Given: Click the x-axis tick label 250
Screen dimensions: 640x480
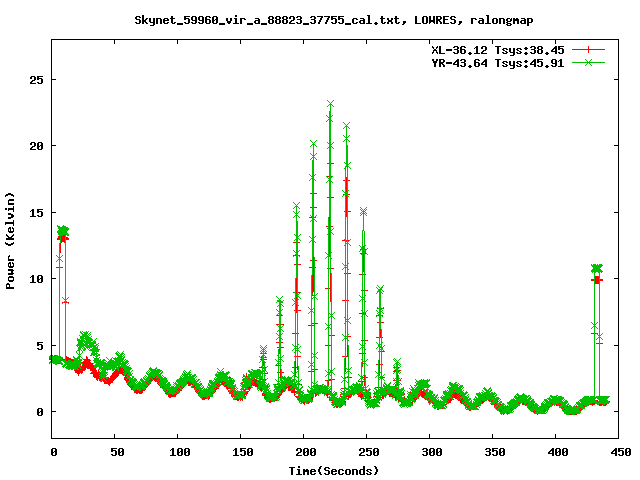Looking at the screenshot, I should pos(369,452).
